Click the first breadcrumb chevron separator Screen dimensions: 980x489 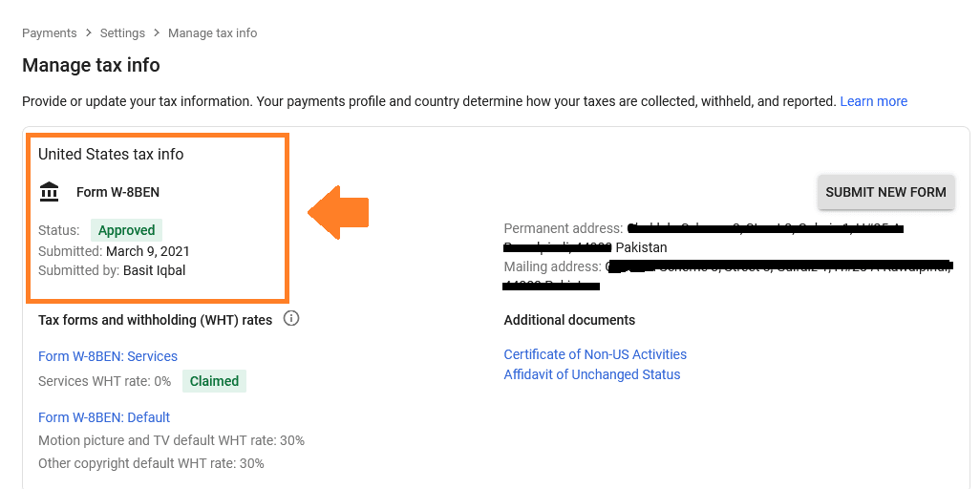point(89,33)
